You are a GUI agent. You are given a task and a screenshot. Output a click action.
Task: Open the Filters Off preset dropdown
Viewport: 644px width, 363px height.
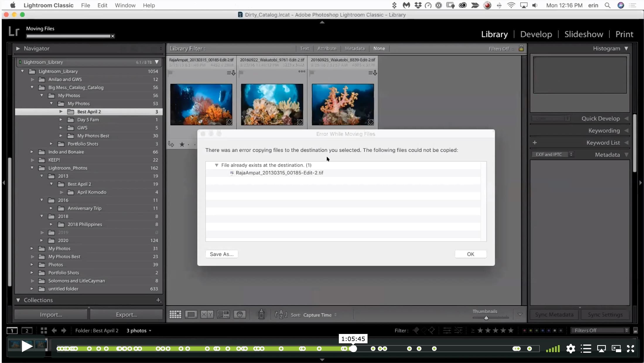click(x=599, y=330)
